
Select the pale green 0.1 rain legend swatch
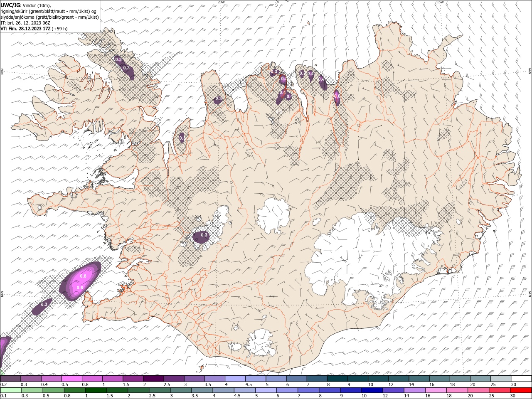pos(10,390)
